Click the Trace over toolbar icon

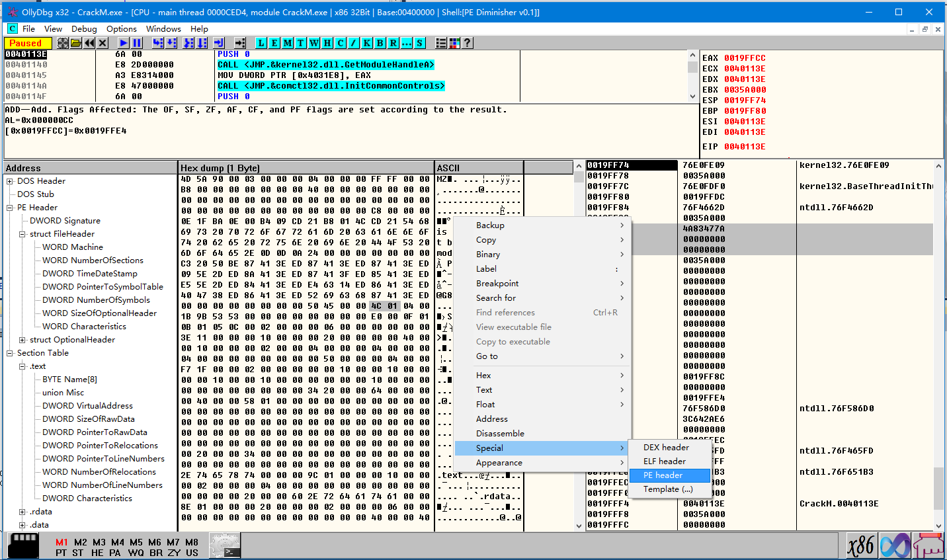click(202, 43)
